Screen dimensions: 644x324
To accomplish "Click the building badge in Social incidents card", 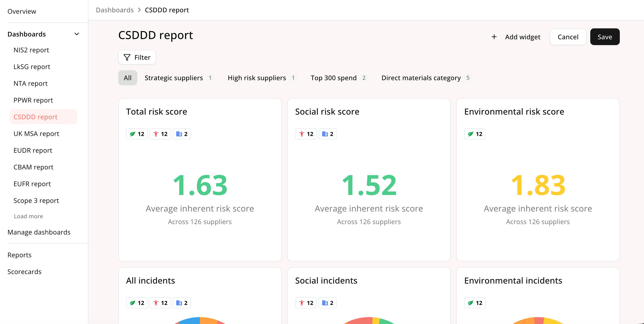I will (328, 303).
